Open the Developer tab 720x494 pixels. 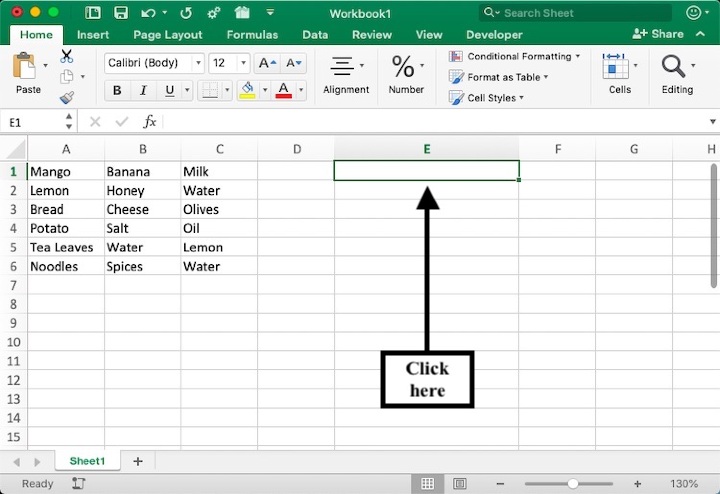tap(494, 35)
